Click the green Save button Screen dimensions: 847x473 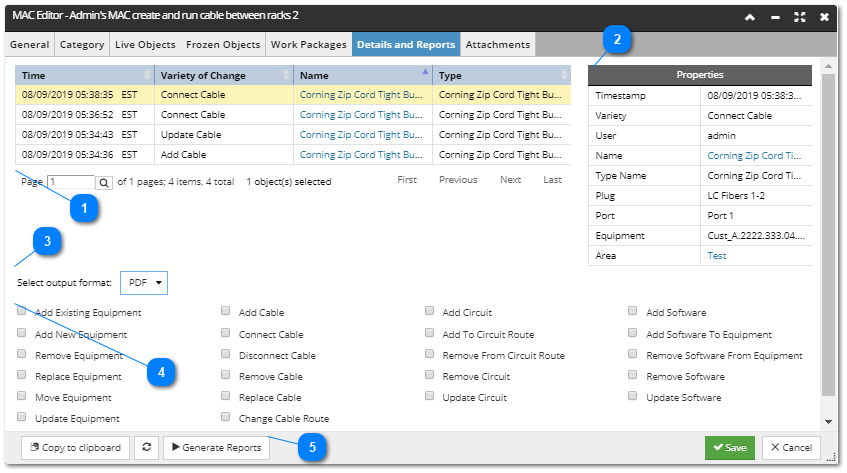(x=730, y=448)
